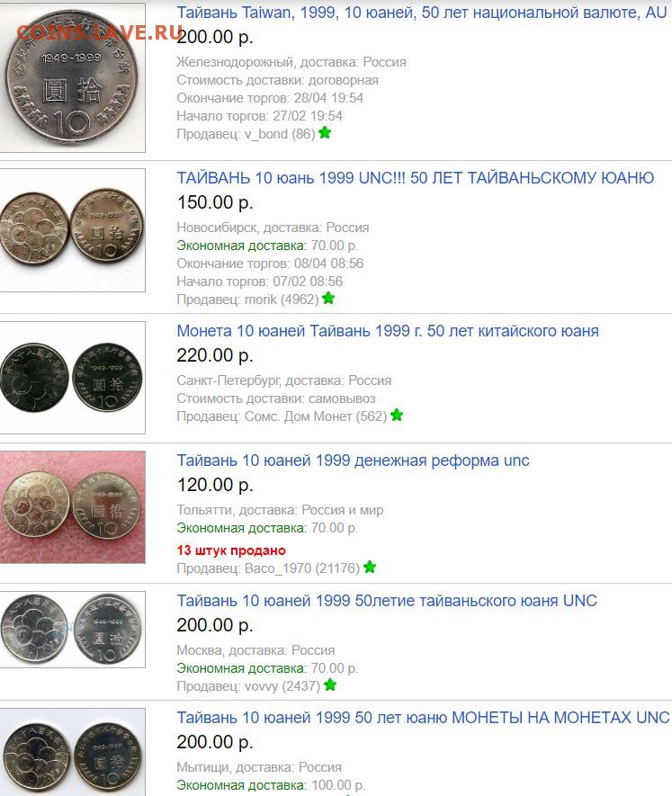The height and width of the screenshot is (796, 672).
Task: View thumbnail of two coins for 150.00 р. listing
Action: click(x=73, y=230)
